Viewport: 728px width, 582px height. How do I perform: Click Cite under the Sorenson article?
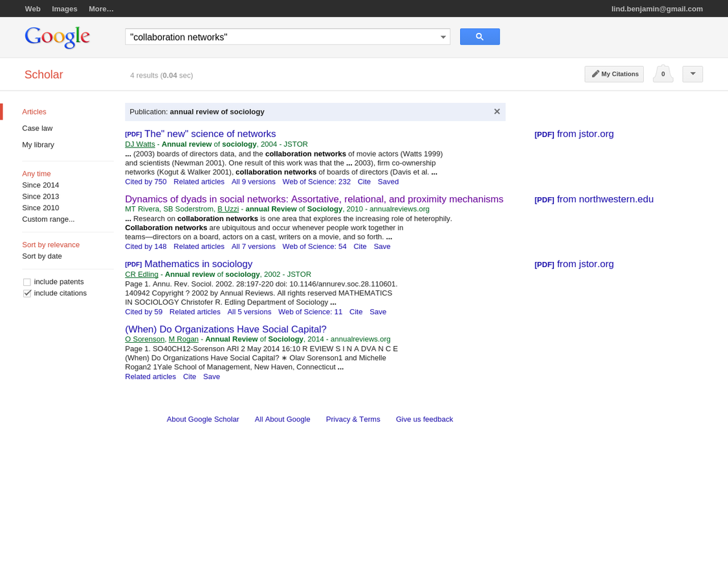pos(190,377)
